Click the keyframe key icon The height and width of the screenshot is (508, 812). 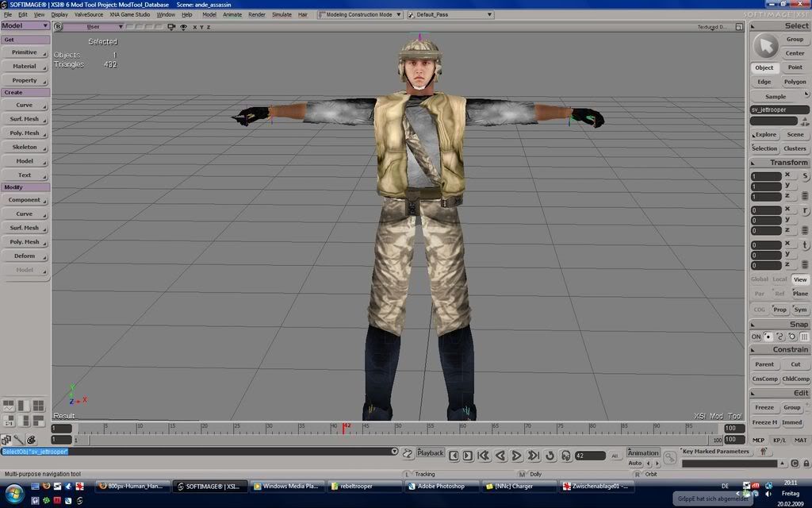[x=669, y=457]
